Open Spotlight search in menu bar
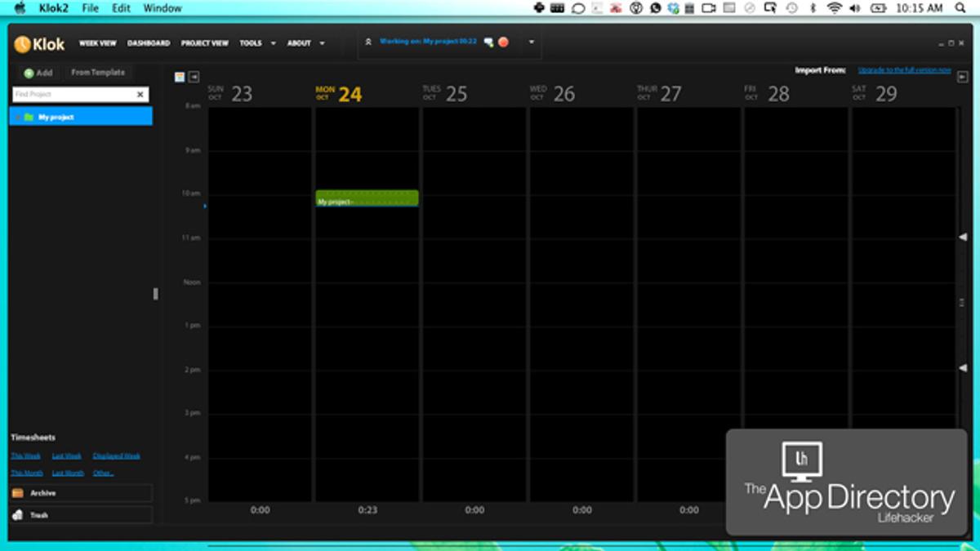 pos(960,7)
